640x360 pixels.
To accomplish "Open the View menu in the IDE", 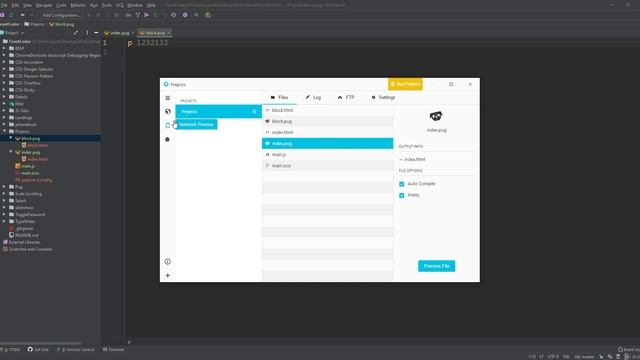I will point(27,5).
